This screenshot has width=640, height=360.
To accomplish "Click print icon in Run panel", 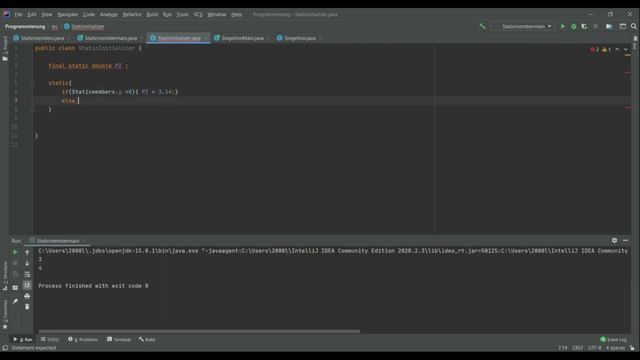I will pos(27,296).
